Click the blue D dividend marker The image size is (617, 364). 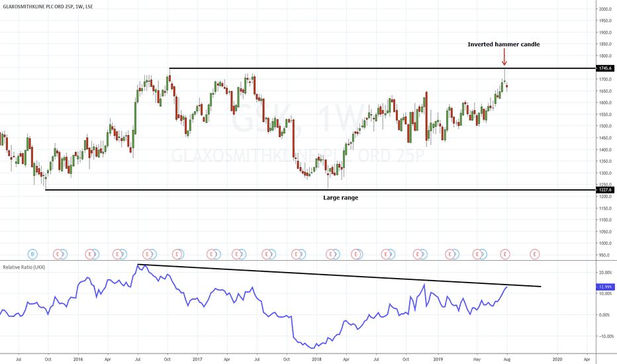coord(32,254)
